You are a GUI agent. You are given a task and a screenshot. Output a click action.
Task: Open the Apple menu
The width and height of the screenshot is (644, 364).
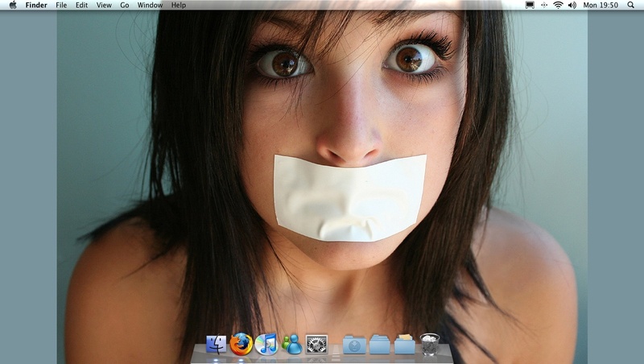pyautogui.click(x=13, y=5)
